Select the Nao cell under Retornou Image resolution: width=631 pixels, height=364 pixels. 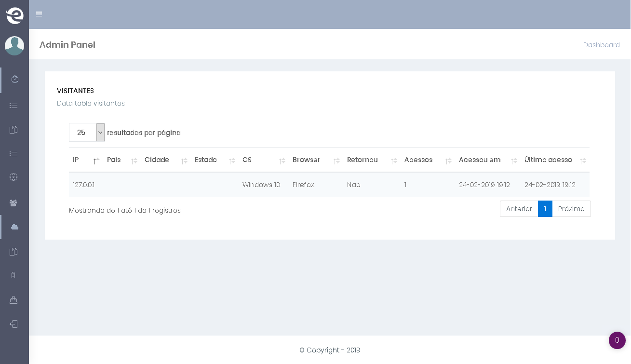tap(372, 185)
